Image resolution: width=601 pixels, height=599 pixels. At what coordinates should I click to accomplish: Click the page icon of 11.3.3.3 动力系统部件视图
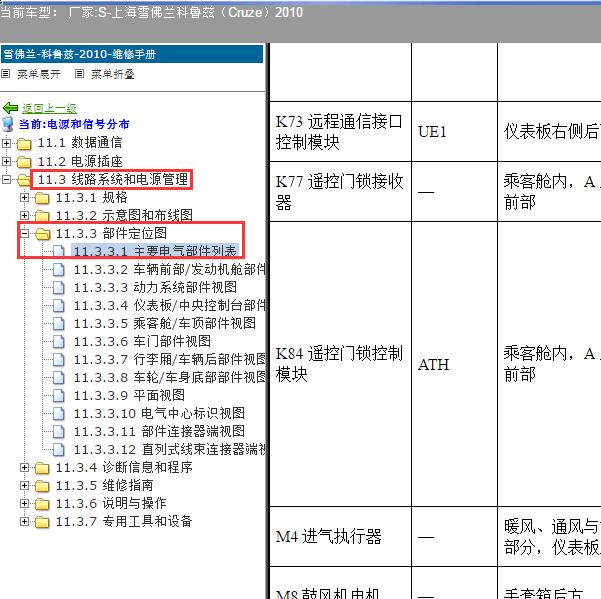click(59, 287)
